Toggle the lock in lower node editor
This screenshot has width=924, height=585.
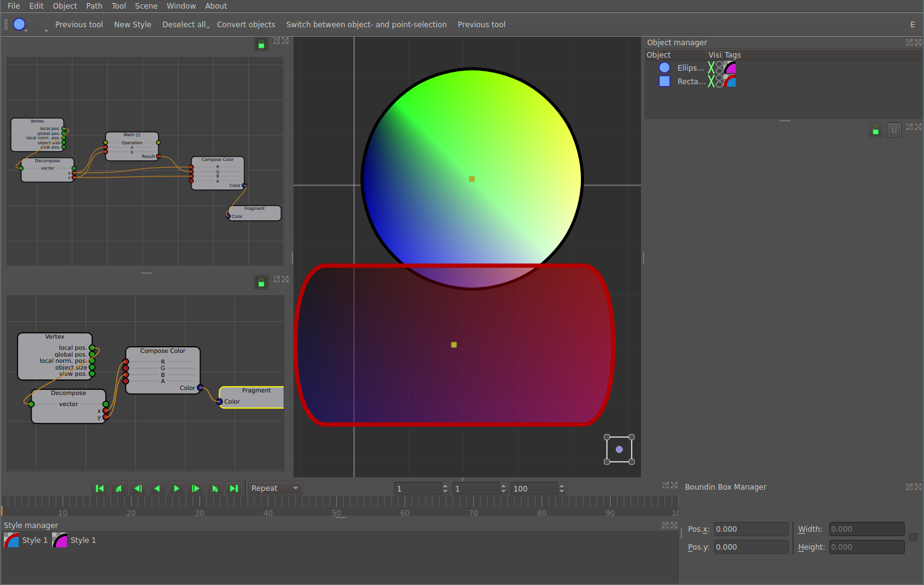pos(261,282)
